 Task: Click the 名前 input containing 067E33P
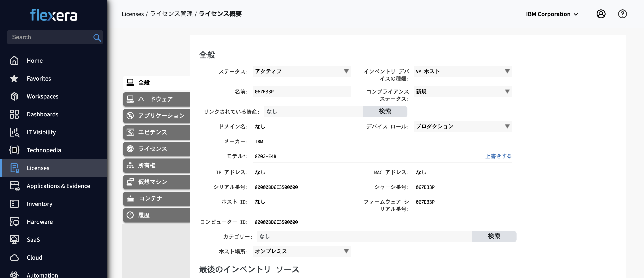pos(301,92)
